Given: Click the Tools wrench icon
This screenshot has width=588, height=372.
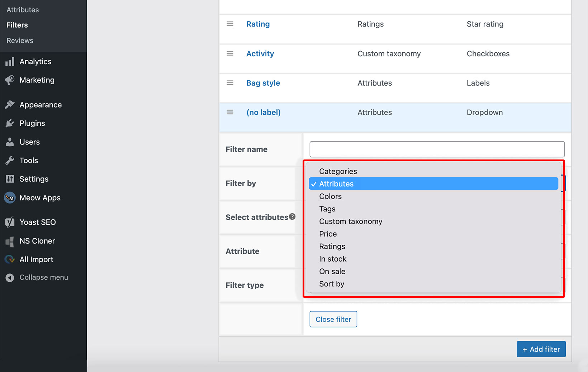Looking at the screenshot, I should tap(10, 160).
